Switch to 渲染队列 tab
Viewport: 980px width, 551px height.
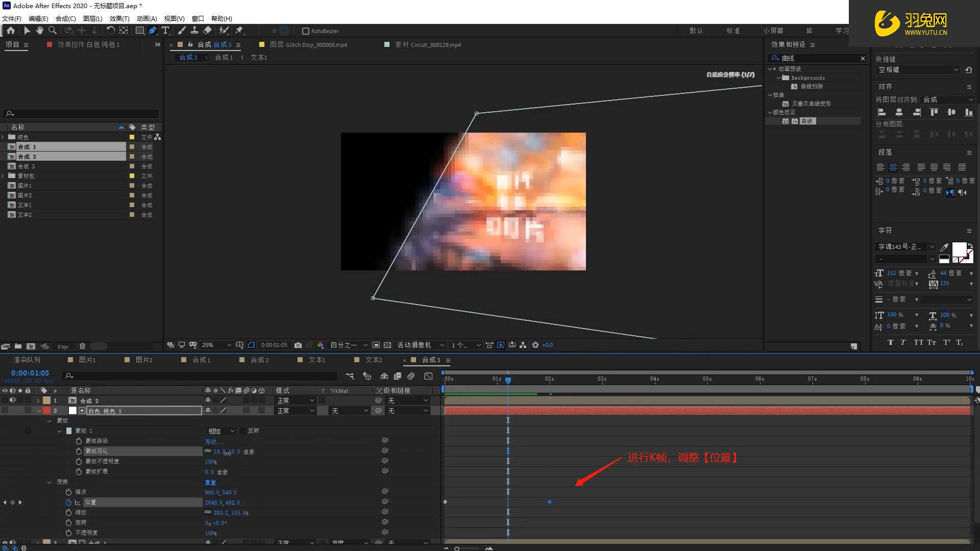[27, 360]
